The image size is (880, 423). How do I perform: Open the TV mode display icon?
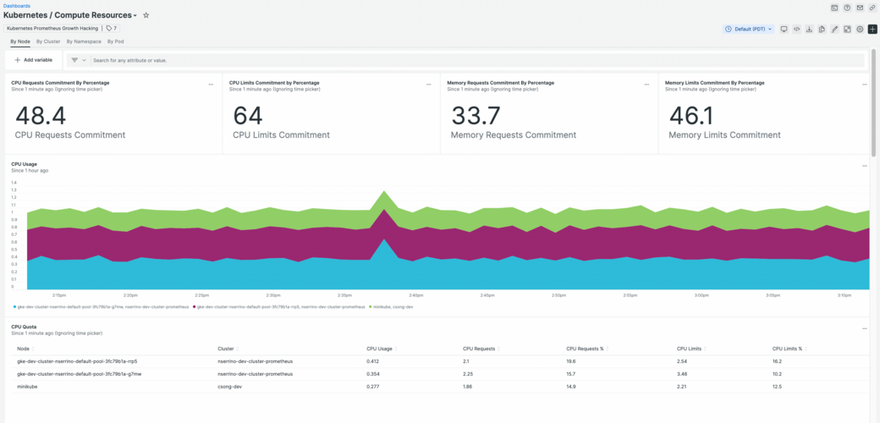pos(784,30)
